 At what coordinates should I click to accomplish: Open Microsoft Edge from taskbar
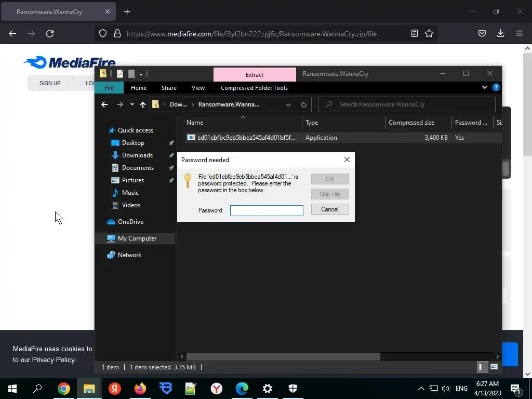coord(242,388)
